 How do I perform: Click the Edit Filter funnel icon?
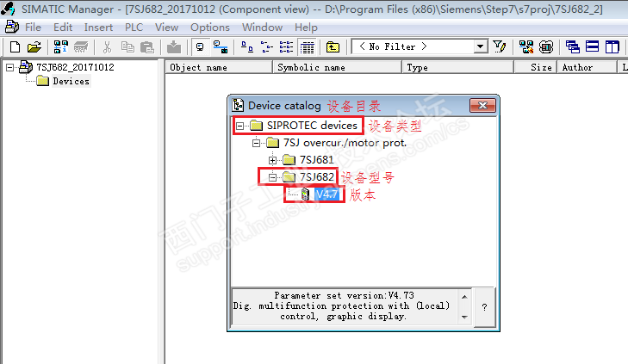499,47
